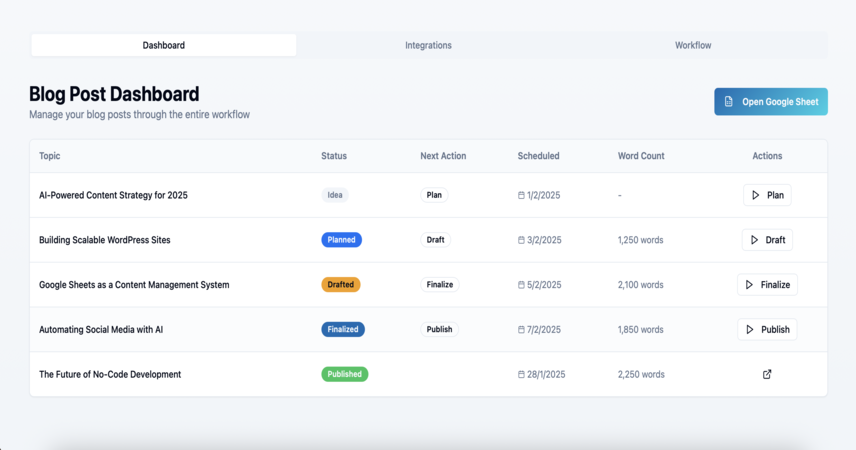Screen dimensions: 856x450
Task: Click the green Published status badge
Action: [x=344, y=374]
